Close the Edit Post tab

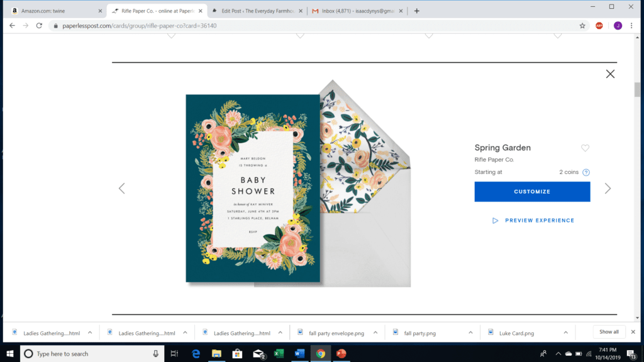[x=301, y=11]
